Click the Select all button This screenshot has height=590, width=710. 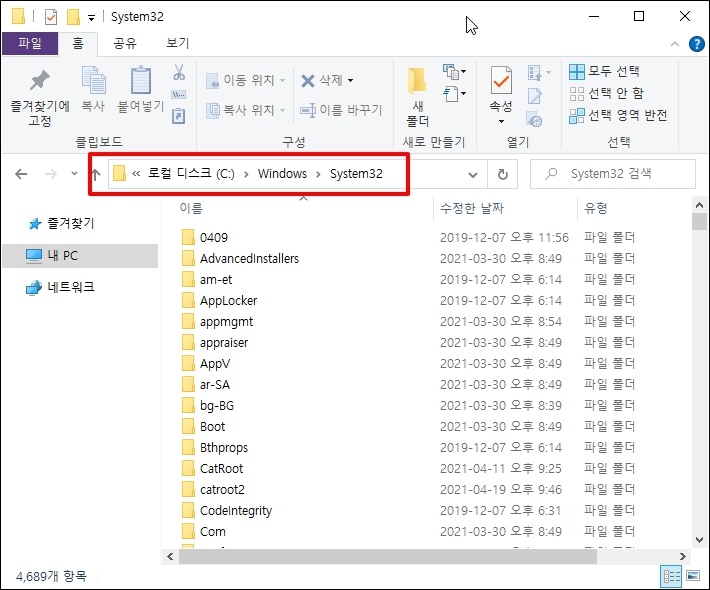[x=604, y=71]
